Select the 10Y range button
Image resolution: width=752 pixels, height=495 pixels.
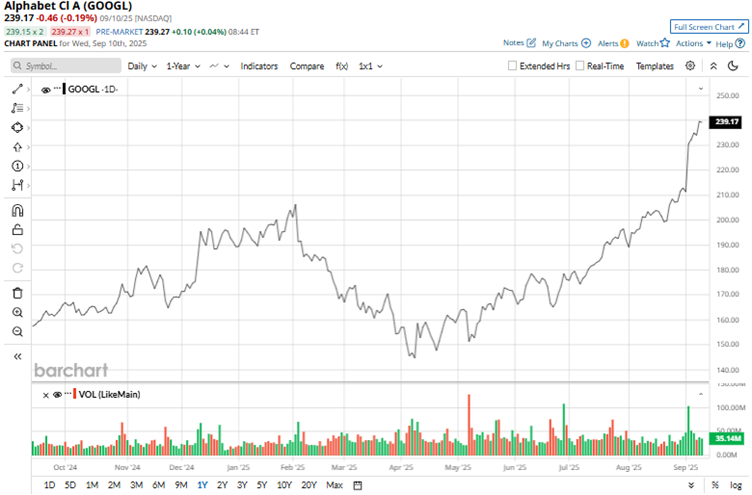[x=284, y=485]
